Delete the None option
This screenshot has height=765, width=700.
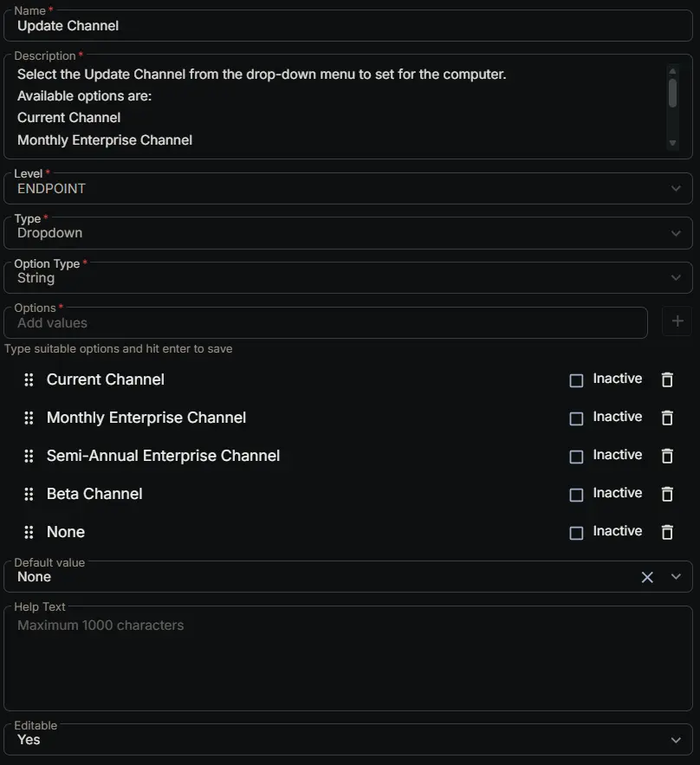click(667, 532)
